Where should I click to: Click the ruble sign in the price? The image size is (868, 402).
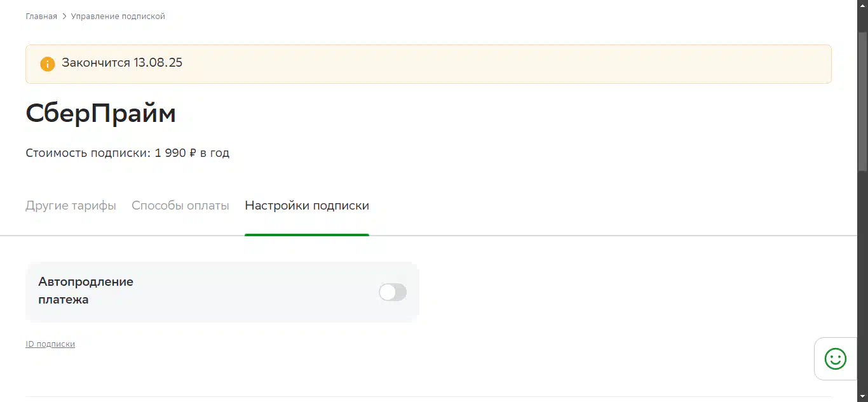click(193, 153)
